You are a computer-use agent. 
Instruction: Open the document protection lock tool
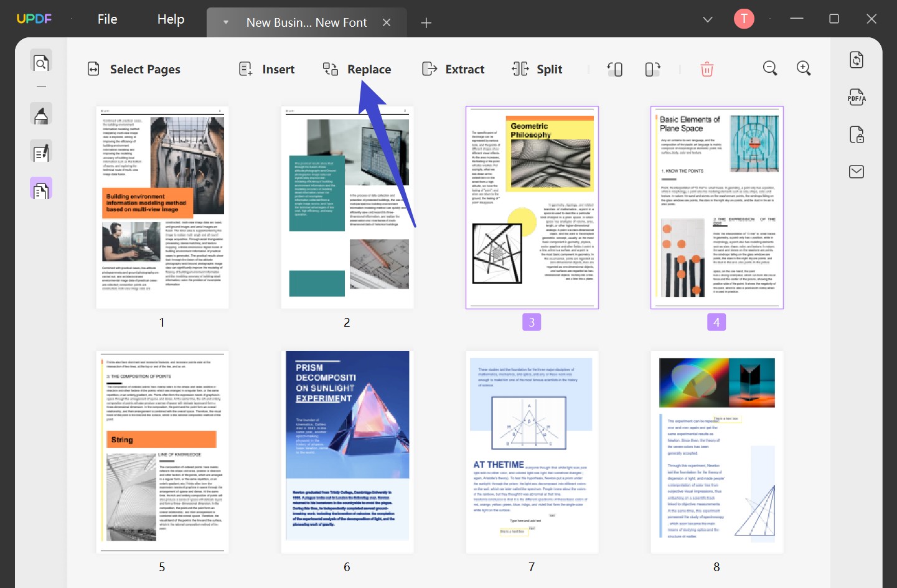[x=856, y=134]
